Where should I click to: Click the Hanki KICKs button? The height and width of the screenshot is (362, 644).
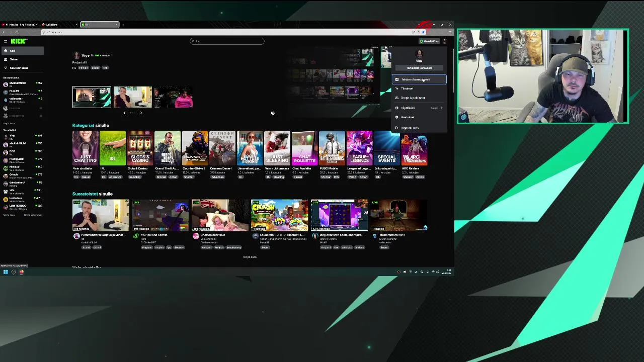(429, 41)
